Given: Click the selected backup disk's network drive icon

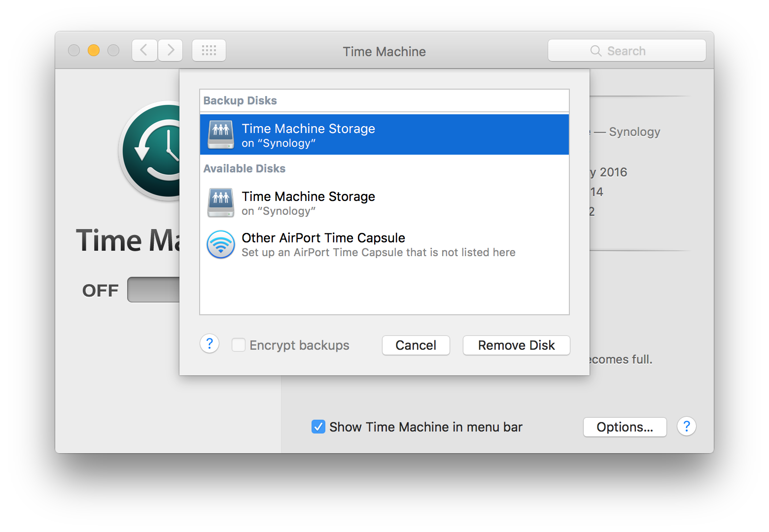Looking at the screenshot, I should [221, 134].
